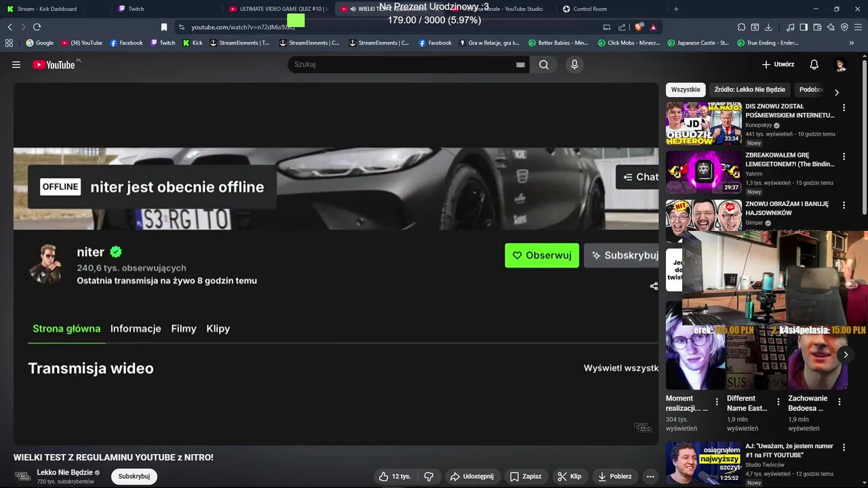The height and width of the screenshot is (488, 868).
Task: Select the Podobne filter chip
Action: click(811, 89)
